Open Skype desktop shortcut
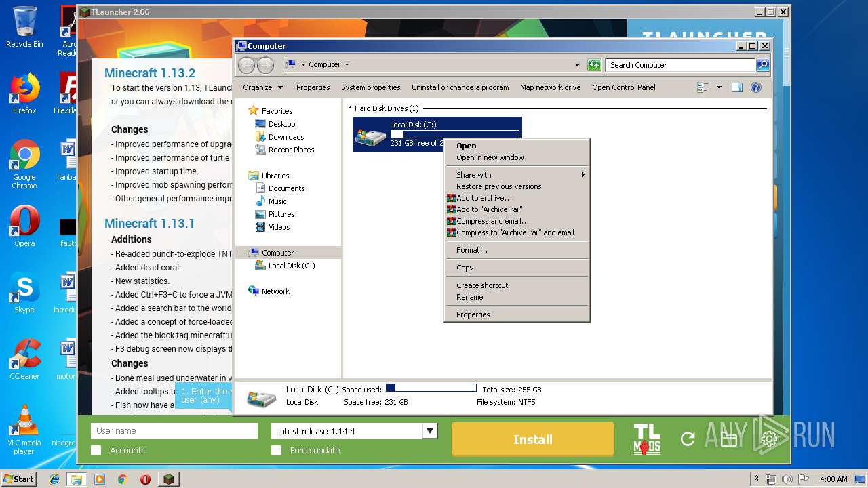 tap(24, 293)
